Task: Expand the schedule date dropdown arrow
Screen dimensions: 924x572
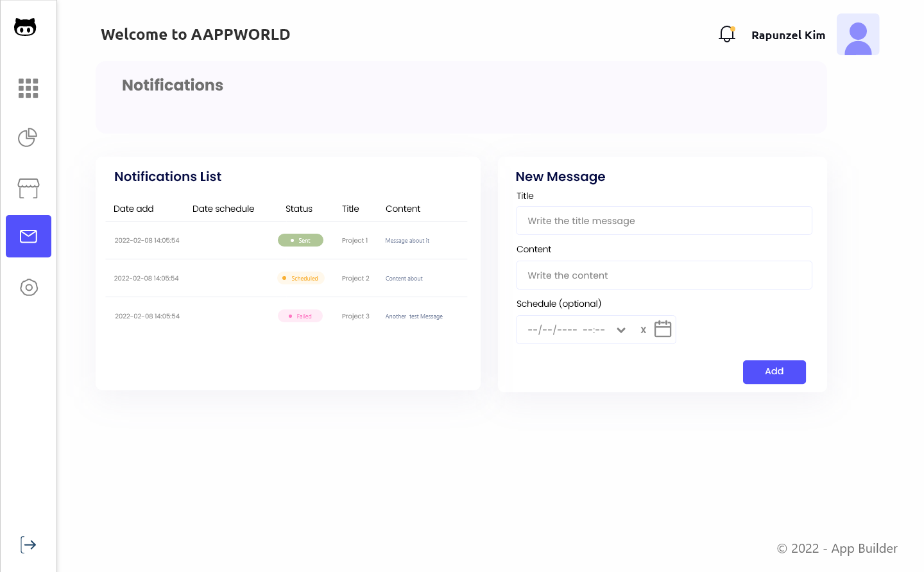Action: click(621, 330)
